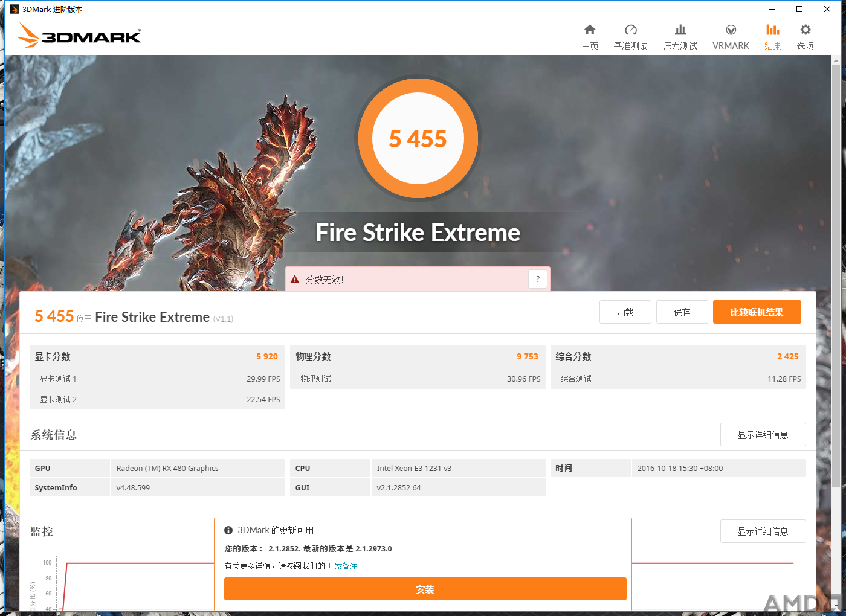Click the 5 455 score circle
Image resolution: width=846 pixels, height=616 pixels.
pos(418,139)
